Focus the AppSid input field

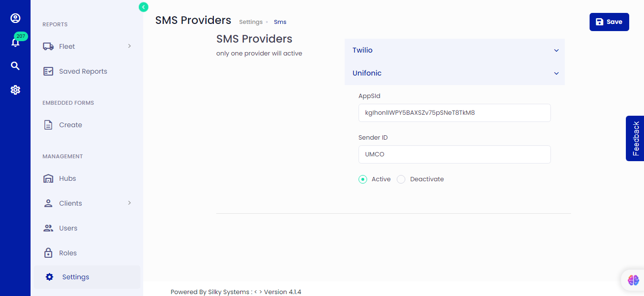click(454, 113)
